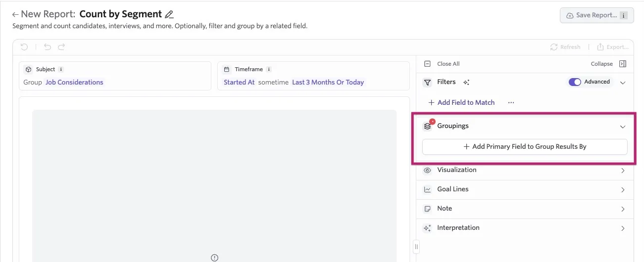
Task: Export the report
Action: coord(613,47)
